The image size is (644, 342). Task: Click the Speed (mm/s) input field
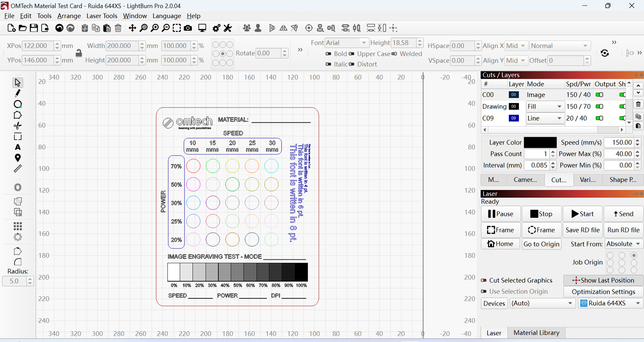point(618,143)
